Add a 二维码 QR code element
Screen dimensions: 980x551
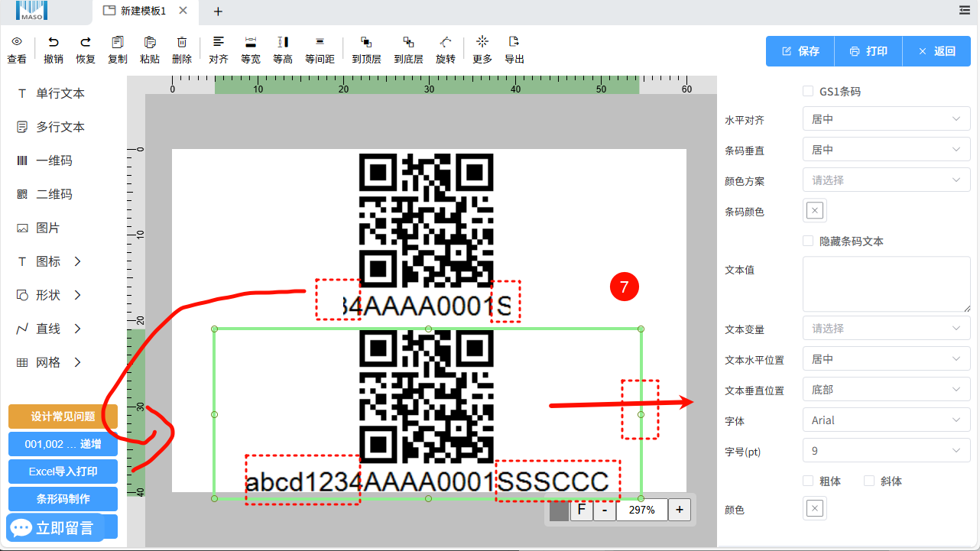point(45,194)
